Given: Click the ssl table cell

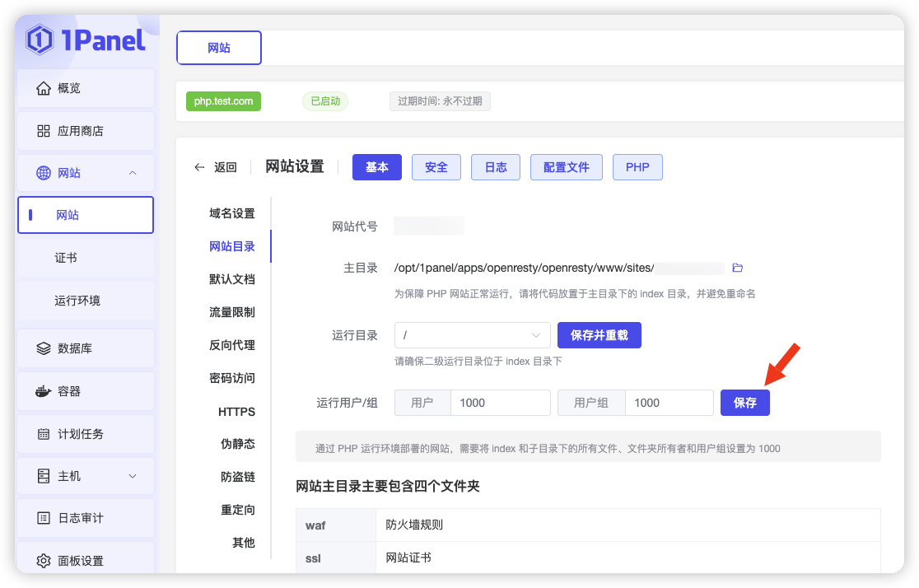Looking at the screenshot, I should 336,558.
